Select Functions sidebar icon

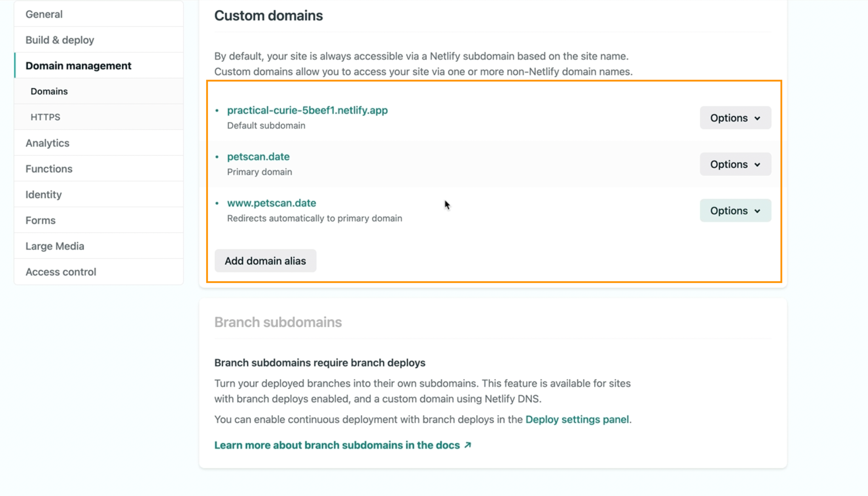49,169
